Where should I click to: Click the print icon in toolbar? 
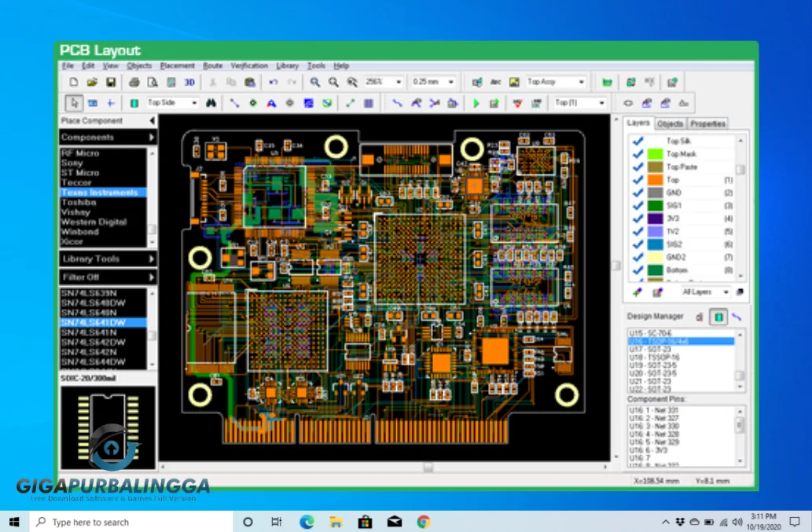click(x=134, y=82)
